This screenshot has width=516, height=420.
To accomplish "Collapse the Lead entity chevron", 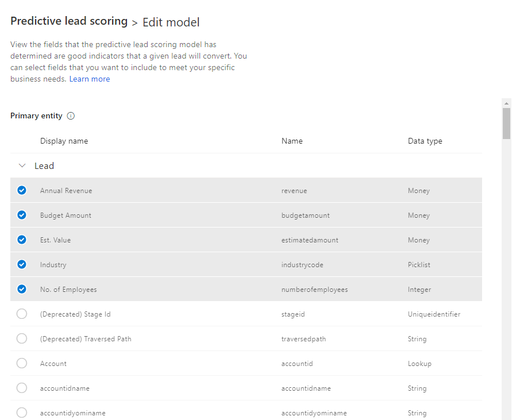I will [x=22, y=165].
